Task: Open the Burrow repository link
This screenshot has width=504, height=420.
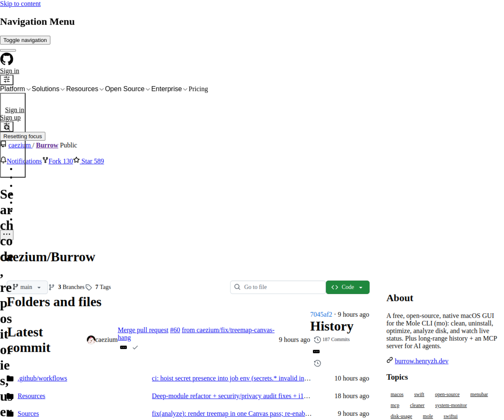Action: (x=47, y=145)
